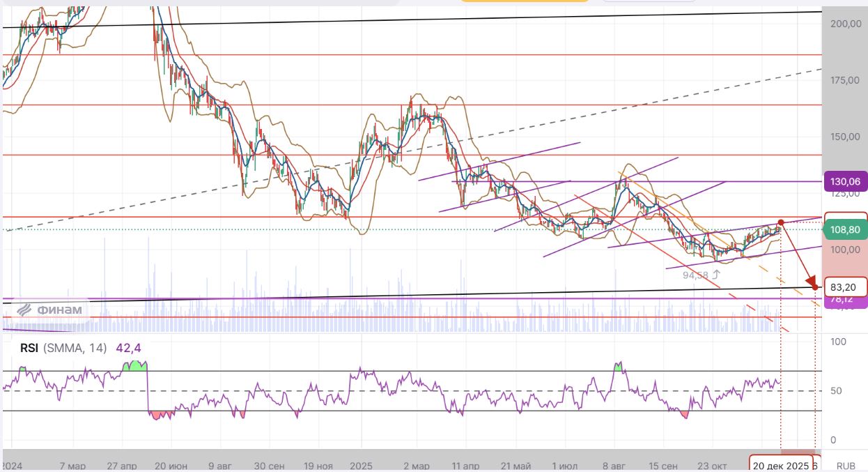Select the 83,20 arrow target price label
This screenshot has height=472, width=868.
[x=846, y=287]
